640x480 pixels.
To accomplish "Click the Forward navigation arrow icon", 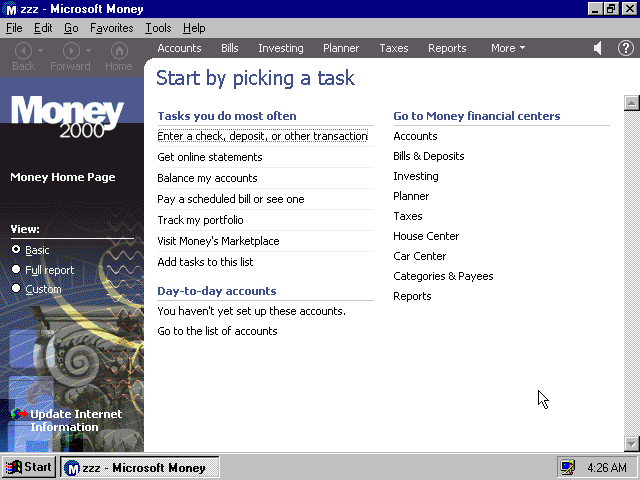I will coord(70,50).
